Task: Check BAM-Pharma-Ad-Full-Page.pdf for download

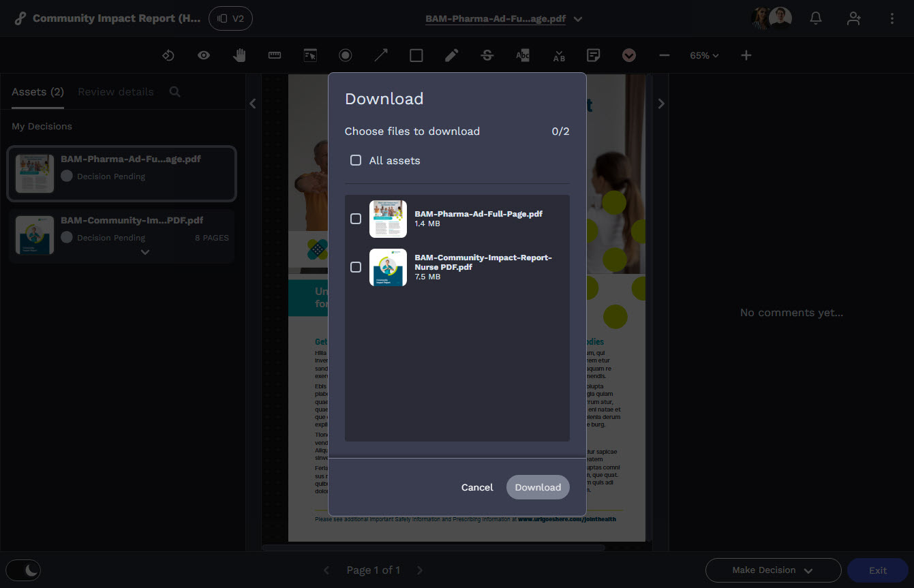Action: point(355,219)
